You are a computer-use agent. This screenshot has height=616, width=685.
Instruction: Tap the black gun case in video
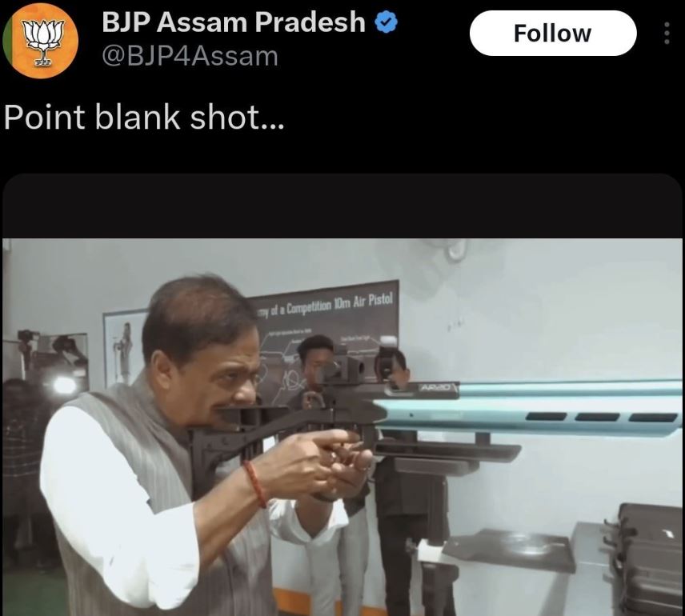coord(649,559)
